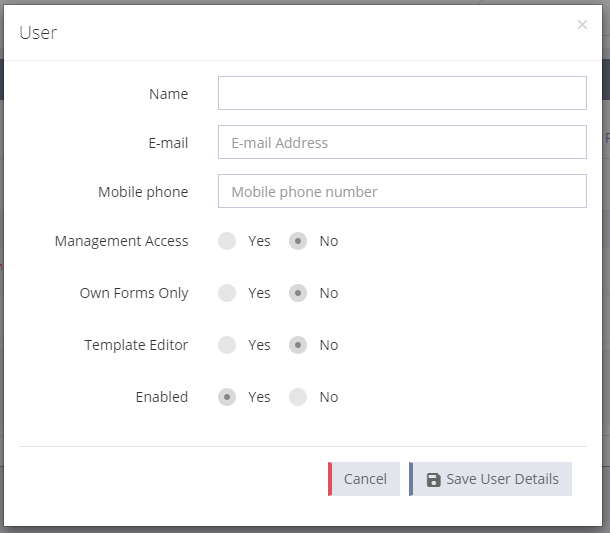
Task: Enable Template Editor with Yes option
Action: (227, 345)
